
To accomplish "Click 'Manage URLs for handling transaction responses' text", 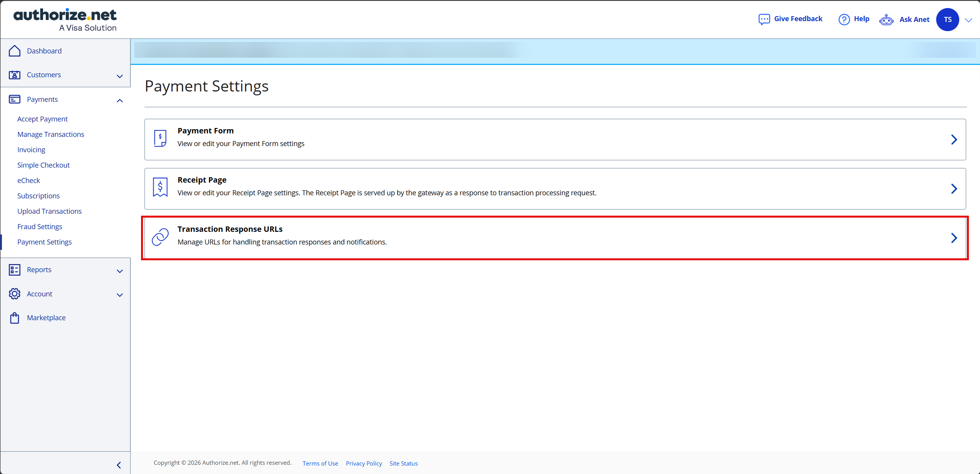I will (x=282, y=242).
